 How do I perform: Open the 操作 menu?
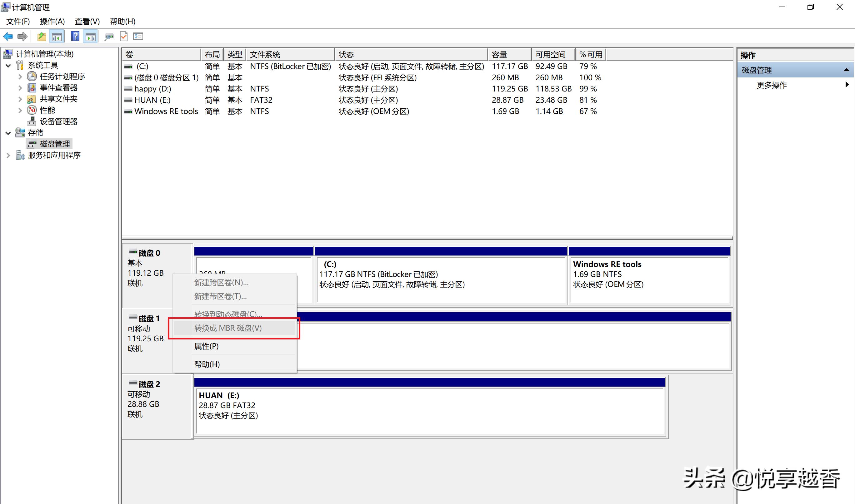[x=53, y=22]
